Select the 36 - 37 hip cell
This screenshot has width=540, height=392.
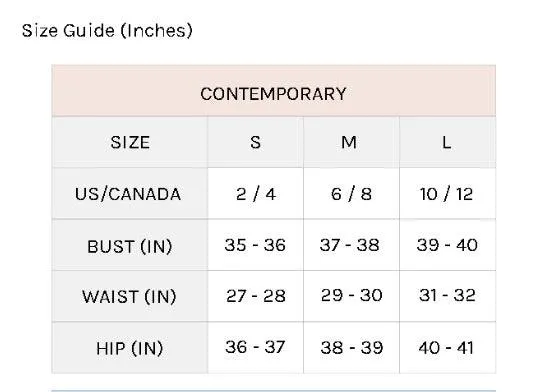(x=256, y=348)
